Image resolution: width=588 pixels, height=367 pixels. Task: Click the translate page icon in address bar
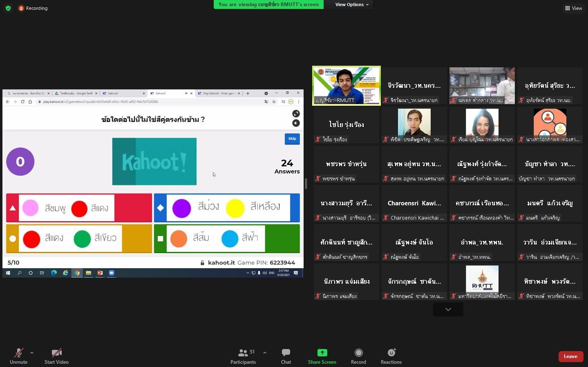266,102
